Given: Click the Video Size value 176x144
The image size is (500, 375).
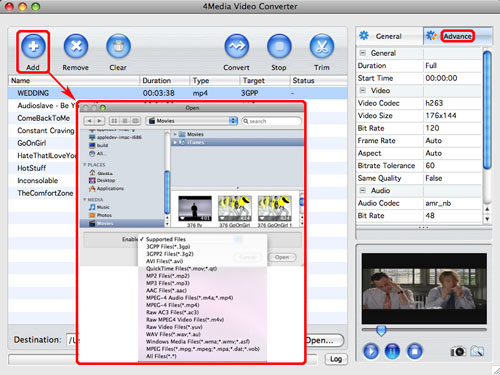Looking at the screenshot, I should [441, 116].
